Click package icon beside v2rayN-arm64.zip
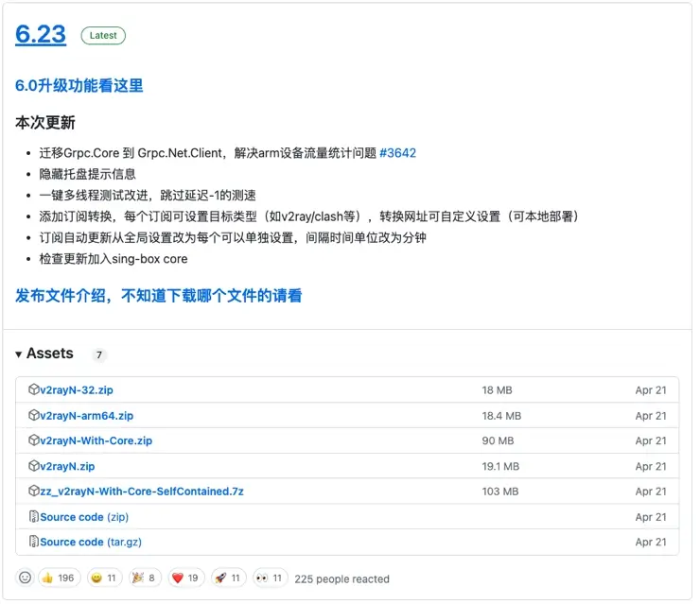700x604 pixels. click(x=33, y=415)
